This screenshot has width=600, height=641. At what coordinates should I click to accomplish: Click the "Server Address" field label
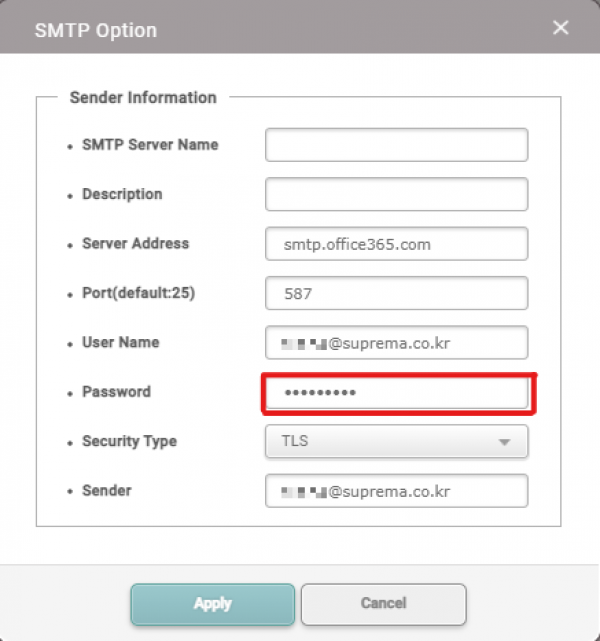135,244
